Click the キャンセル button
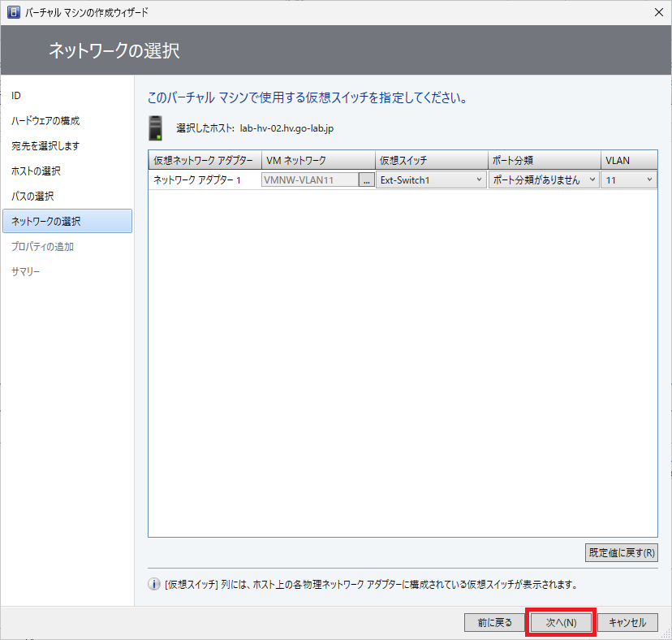This screenshot has height=640, width=672. coord(627,622)
